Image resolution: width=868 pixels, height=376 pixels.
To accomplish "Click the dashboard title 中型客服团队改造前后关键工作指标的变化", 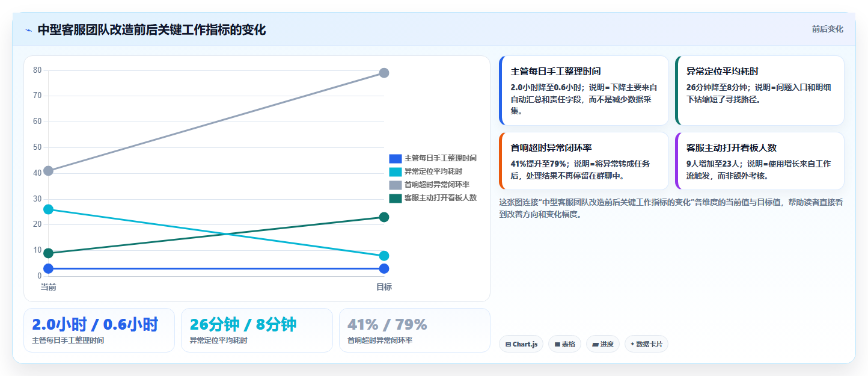I will (x=151, y=30).
